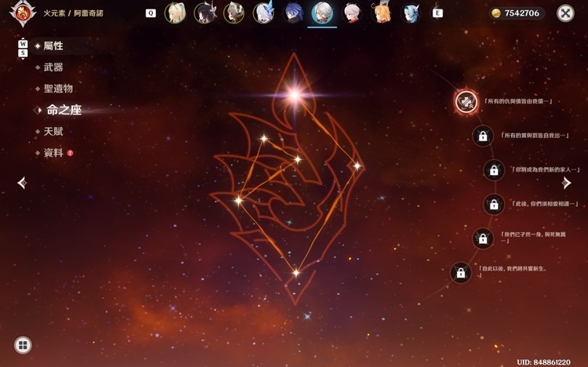Go to previous character with left arrow
This screenshot has height=367, width=588.
click(22, 183)
